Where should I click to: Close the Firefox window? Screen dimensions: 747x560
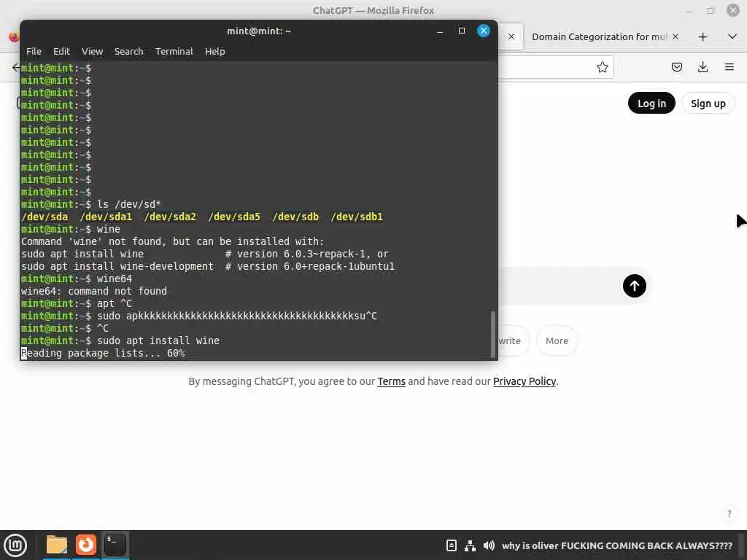tap(732, 10)
